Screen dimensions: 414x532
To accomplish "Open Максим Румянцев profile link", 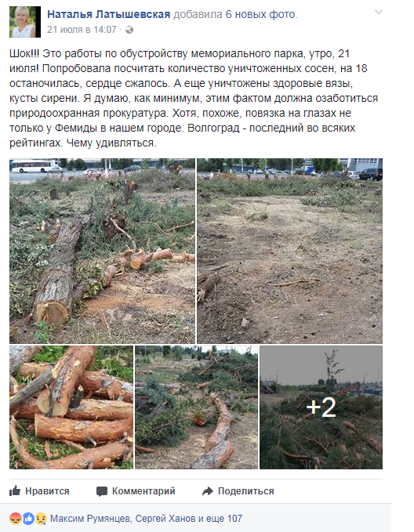I will [90, 519].
